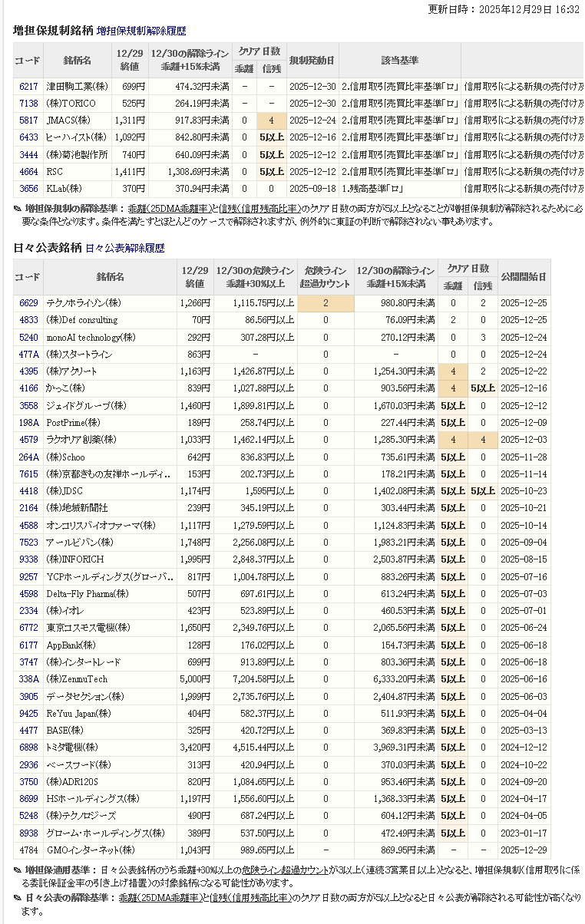Click the 公開開始日 column header
Image resolution: width=585 pixels, height=924 pixels.
[x=524, y=276]
